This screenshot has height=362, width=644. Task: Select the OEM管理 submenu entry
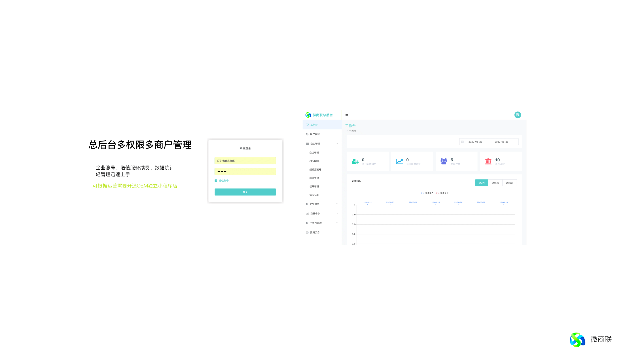314,161
